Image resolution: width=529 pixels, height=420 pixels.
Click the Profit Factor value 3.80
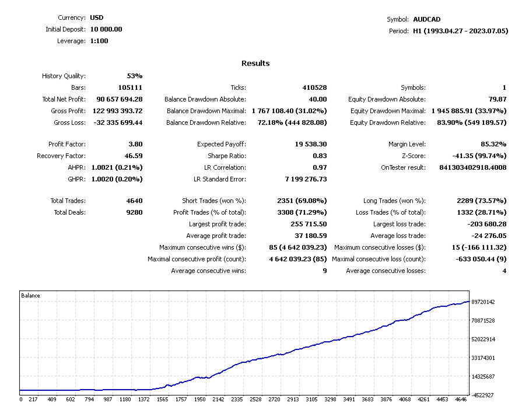[136, 144]
